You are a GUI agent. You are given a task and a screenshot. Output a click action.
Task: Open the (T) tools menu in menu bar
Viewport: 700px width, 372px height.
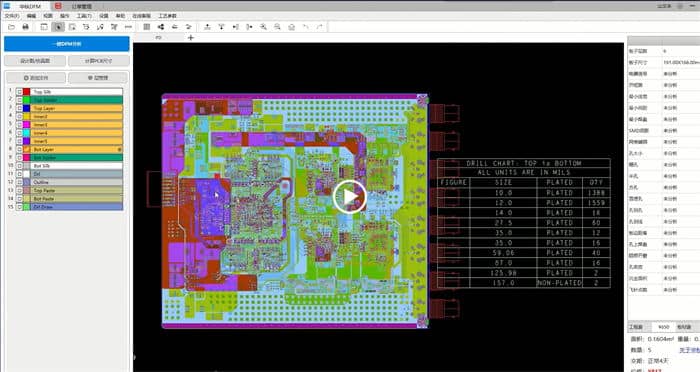[84, 16]
